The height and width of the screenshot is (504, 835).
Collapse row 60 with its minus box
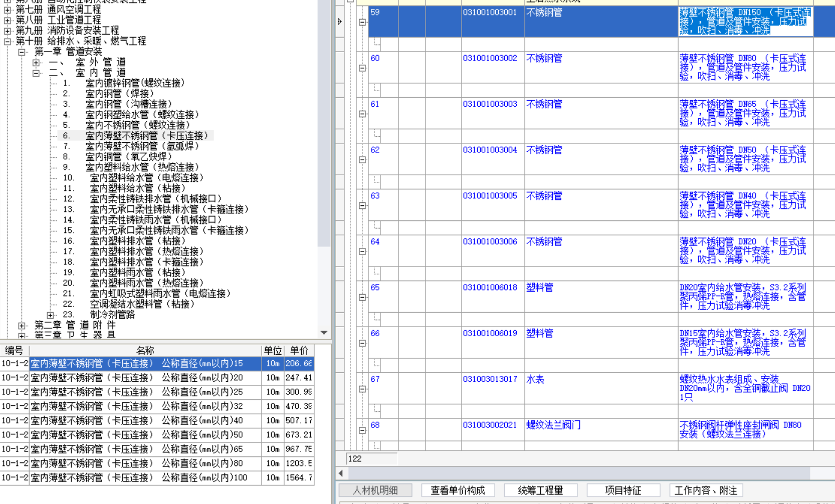(362, 68)
